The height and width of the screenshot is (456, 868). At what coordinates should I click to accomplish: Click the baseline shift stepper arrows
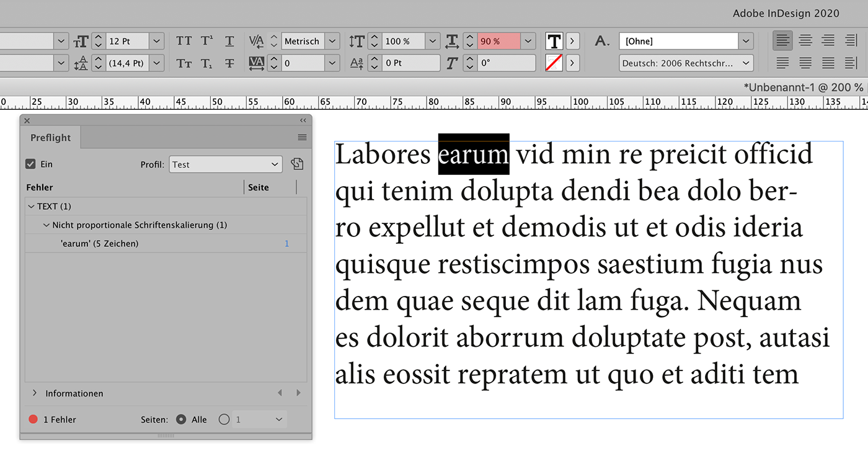click(374, 63)
